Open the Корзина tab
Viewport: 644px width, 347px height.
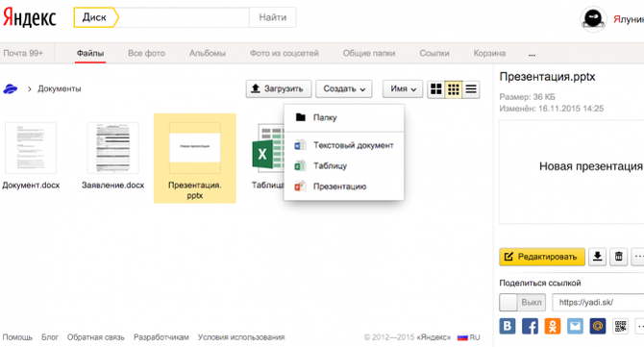click(489, 54)
